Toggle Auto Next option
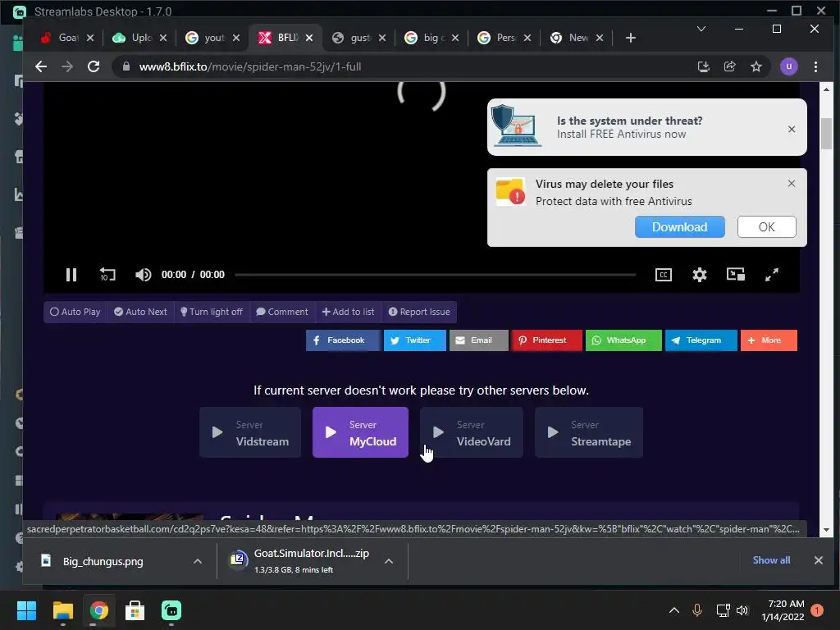The image size is (840, 630). click(x=140, y=312)
